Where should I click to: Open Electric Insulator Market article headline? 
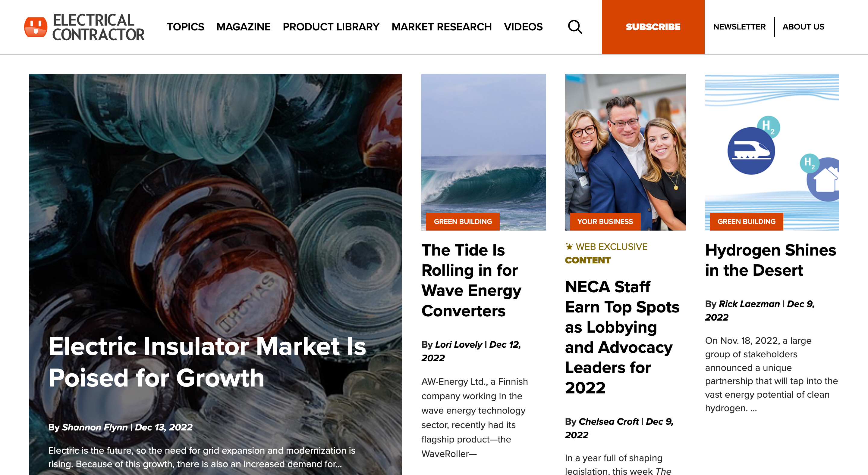click(x=207, y=362)
